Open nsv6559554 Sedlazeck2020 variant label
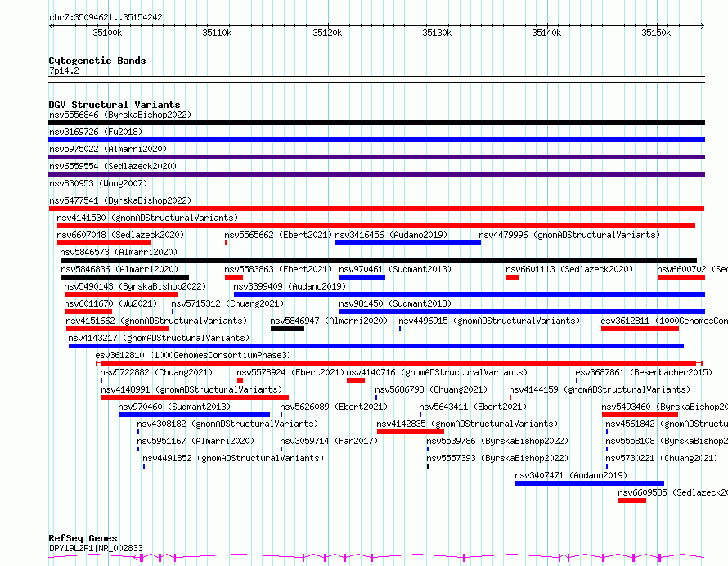 (113, 166)
